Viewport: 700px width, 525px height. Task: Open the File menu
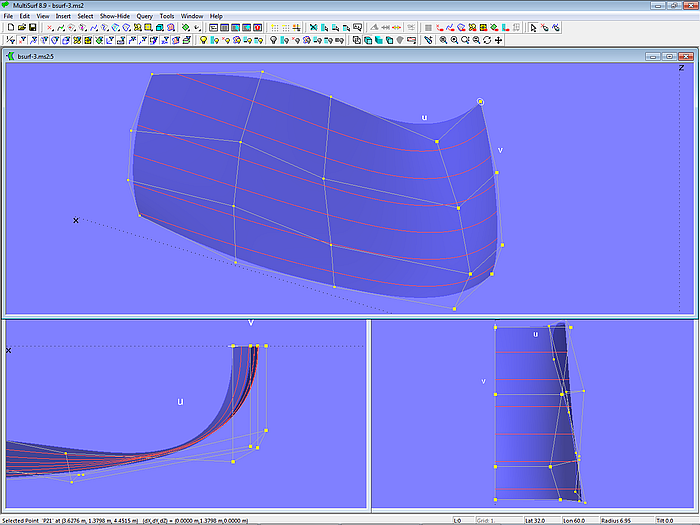[9, 16]
